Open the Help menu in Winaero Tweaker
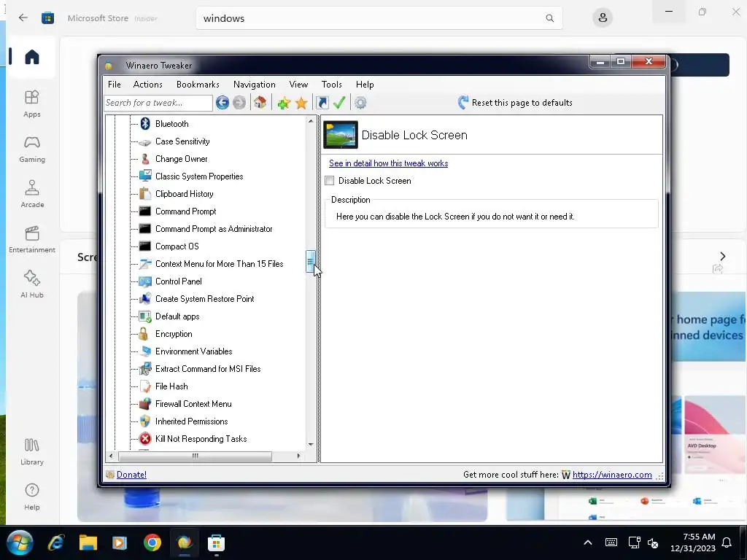Screen dimensions: 747x560 click(x=365, y=85)
